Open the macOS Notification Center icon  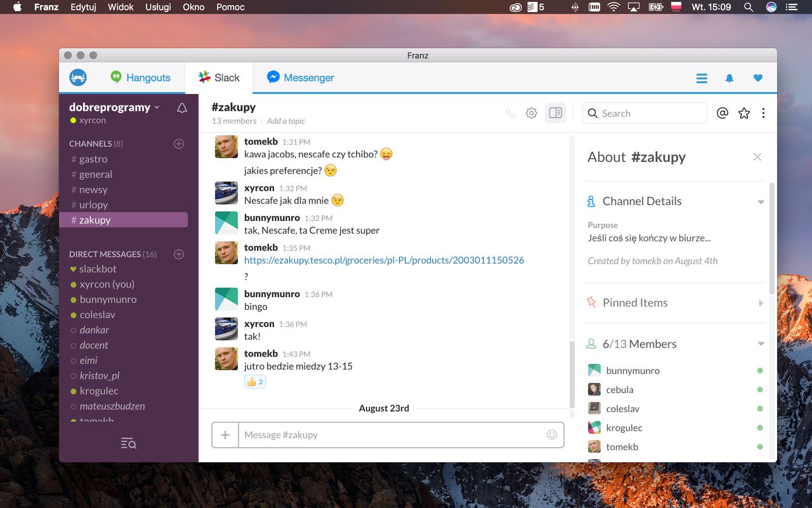click(791, 7)
